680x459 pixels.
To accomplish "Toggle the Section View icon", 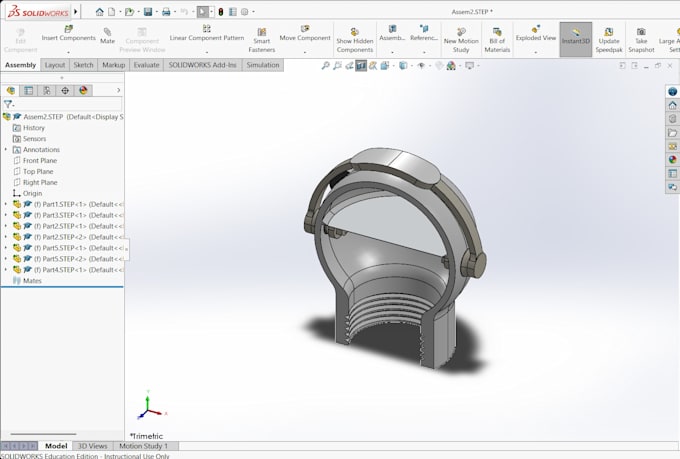I will [361, 66].
